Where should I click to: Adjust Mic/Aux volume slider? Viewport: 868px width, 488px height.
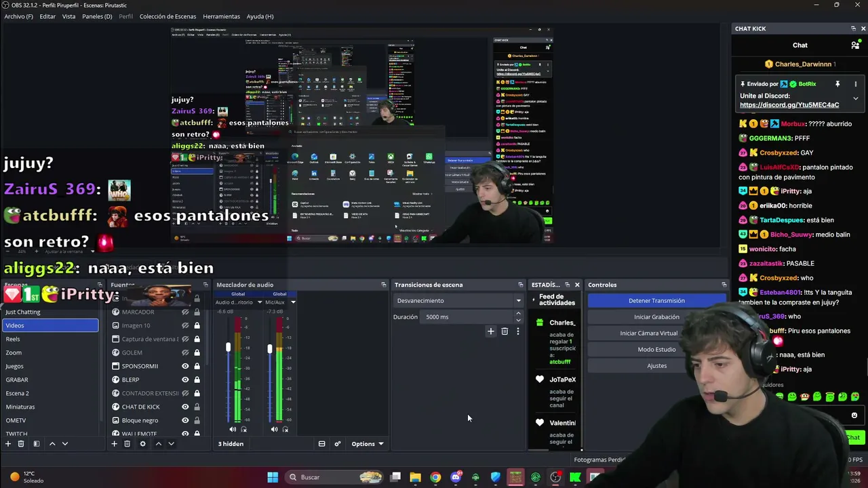[269, 348]
